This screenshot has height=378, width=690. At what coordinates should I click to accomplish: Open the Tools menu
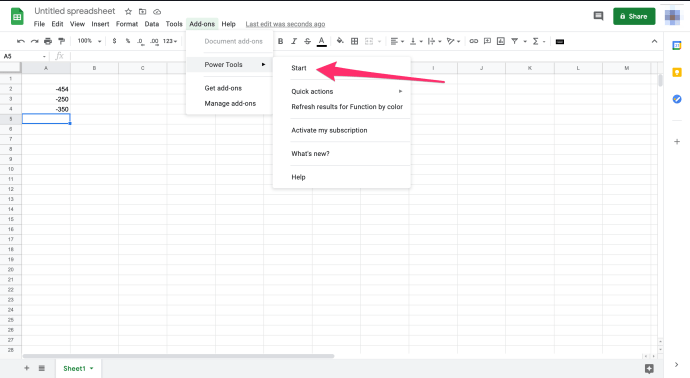[174, 24]
